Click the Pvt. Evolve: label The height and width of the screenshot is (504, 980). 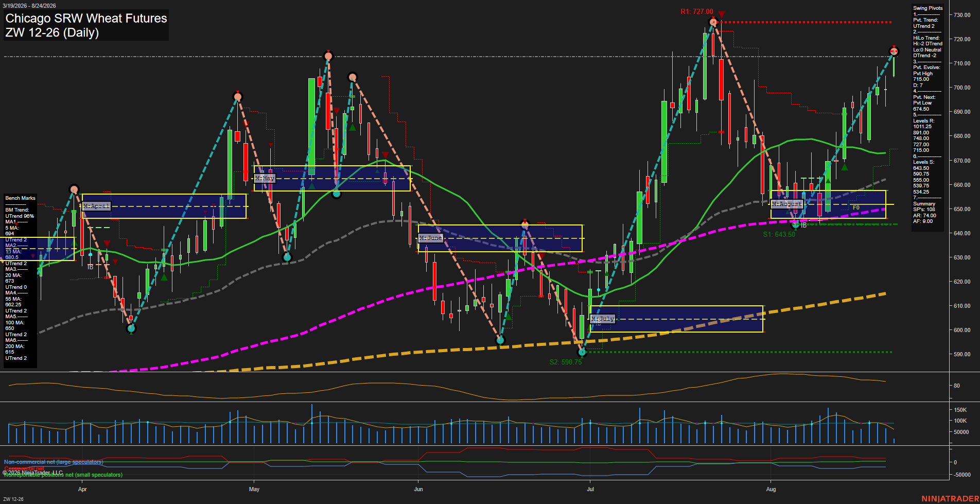[x=926, y=67]
